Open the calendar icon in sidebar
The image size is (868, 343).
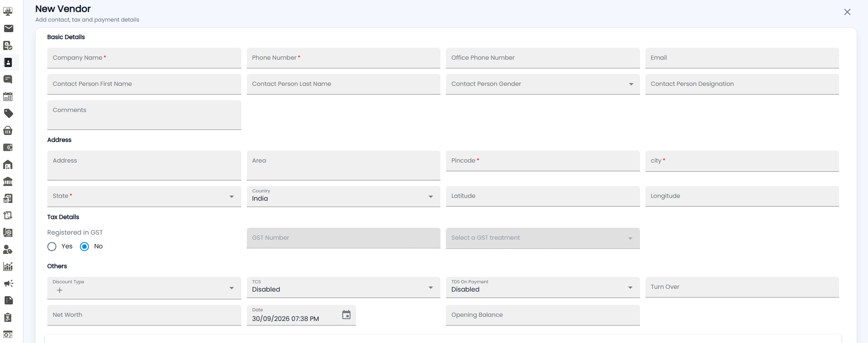pyautogui.click(x=8, y=96)
